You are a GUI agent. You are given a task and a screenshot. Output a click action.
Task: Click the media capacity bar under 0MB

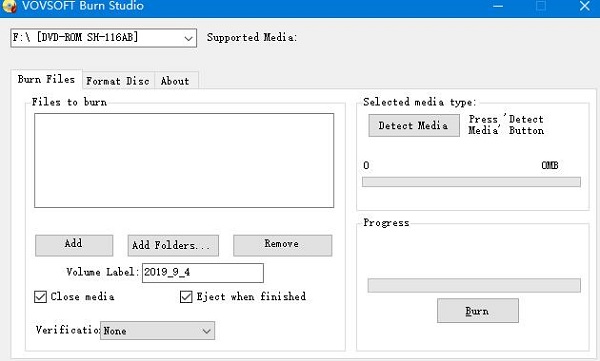[x=471, y=182]
